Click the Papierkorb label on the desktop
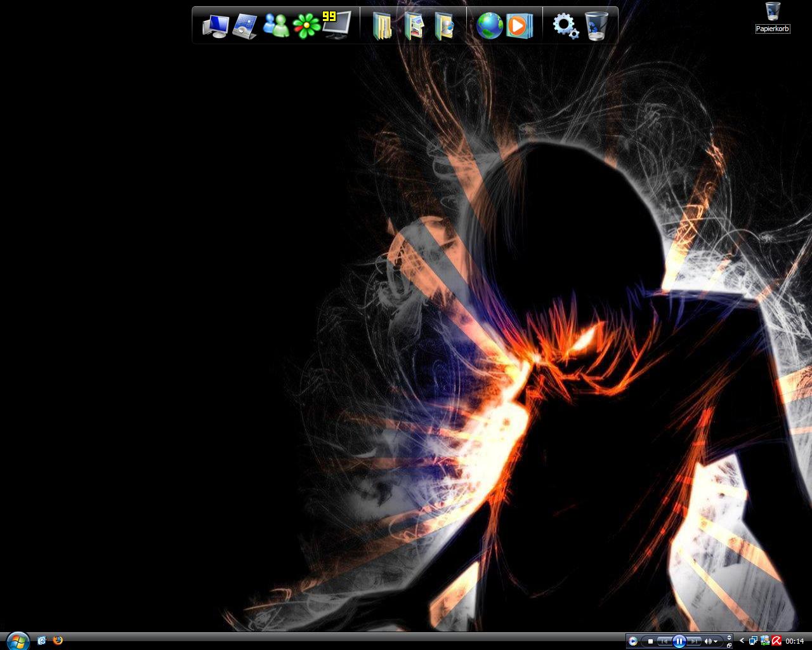 pyautogui.click(x=773, y=29)
